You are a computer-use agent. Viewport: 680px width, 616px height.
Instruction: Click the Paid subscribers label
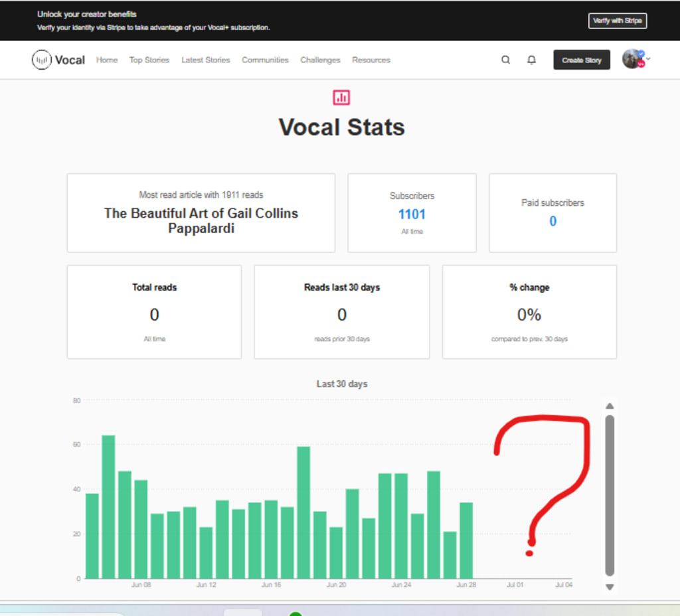point(553,203)
